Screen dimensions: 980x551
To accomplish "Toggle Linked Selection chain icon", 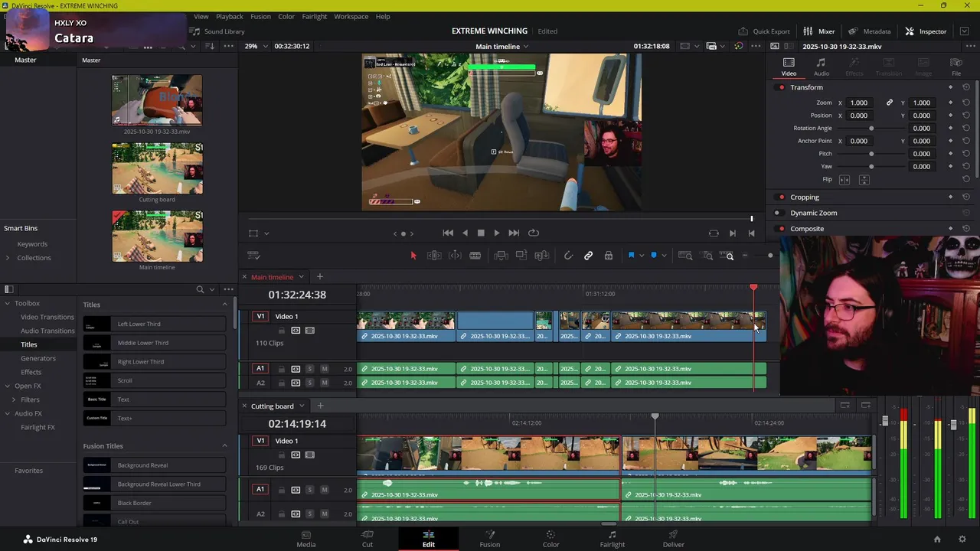I will [x=588, y=256].
